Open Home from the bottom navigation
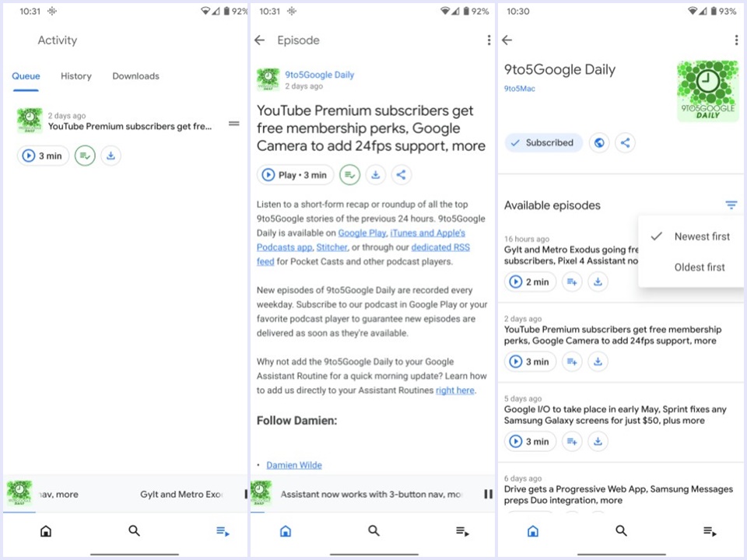747x560 pixels. click(46, 530)
